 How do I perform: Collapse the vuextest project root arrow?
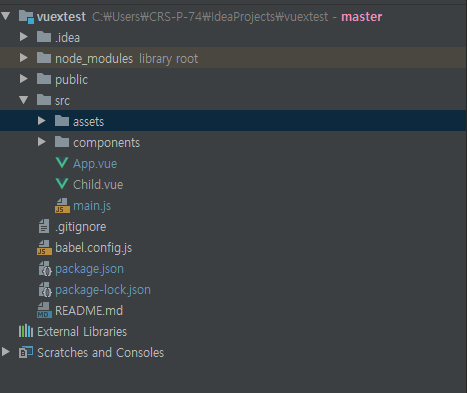[6, 16]
